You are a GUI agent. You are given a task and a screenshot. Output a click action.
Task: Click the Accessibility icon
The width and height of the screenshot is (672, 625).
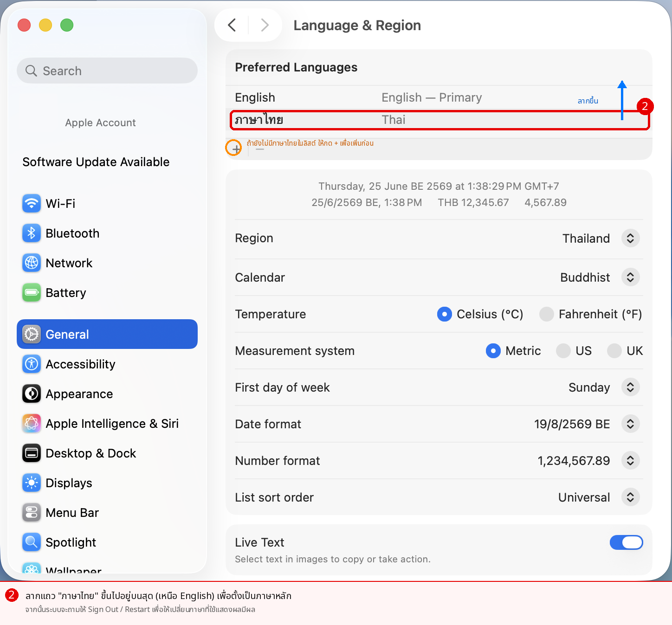32,364
